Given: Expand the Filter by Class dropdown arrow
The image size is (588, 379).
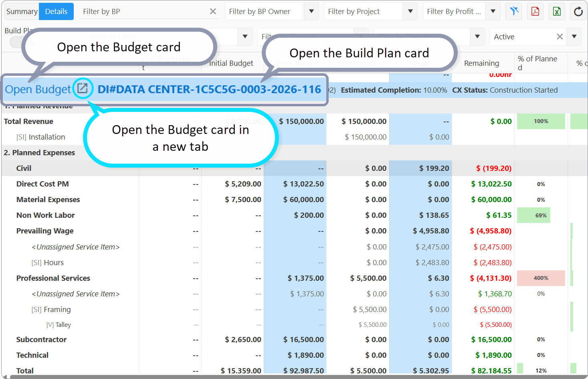Looking at the screenshot, I should coord(245,36).
